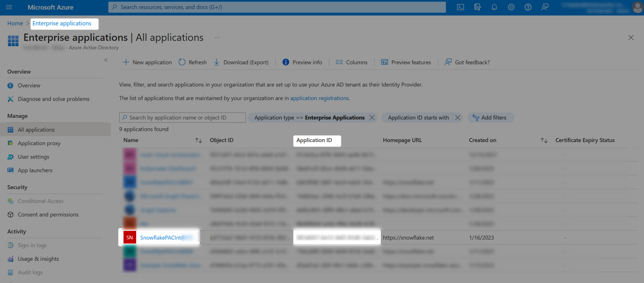Show notifications bell
This screenshot has width=644, height=283.
(x=494, y=7)
